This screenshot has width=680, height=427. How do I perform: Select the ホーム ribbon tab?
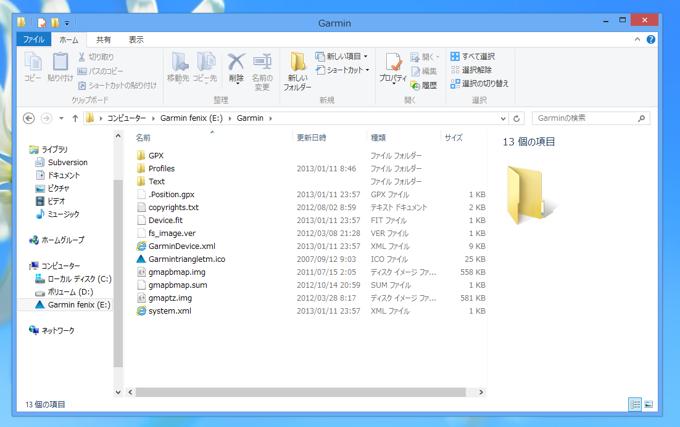point(69,39)
